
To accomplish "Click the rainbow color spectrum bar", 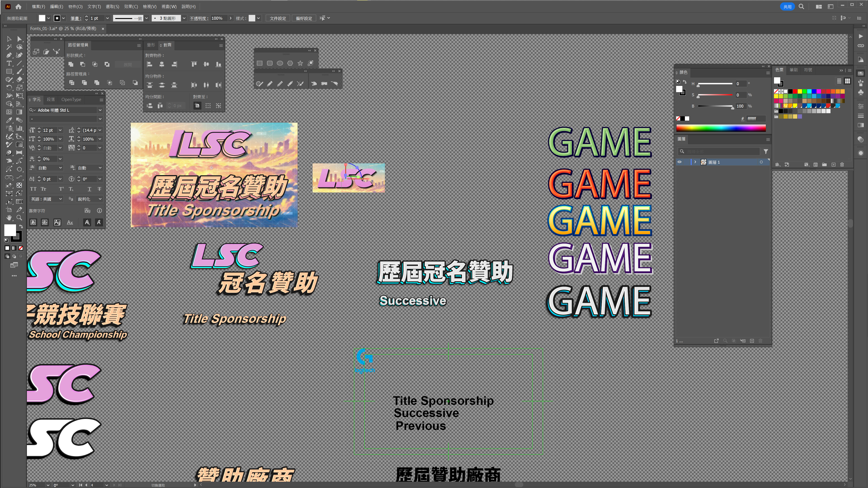I will [721, 128].
